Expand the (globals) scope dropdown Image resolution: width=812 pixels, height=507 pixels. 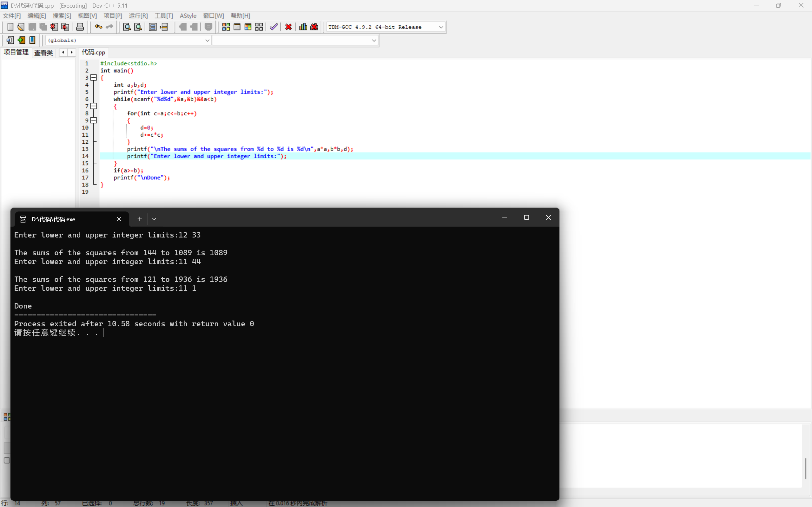(207, 41)
